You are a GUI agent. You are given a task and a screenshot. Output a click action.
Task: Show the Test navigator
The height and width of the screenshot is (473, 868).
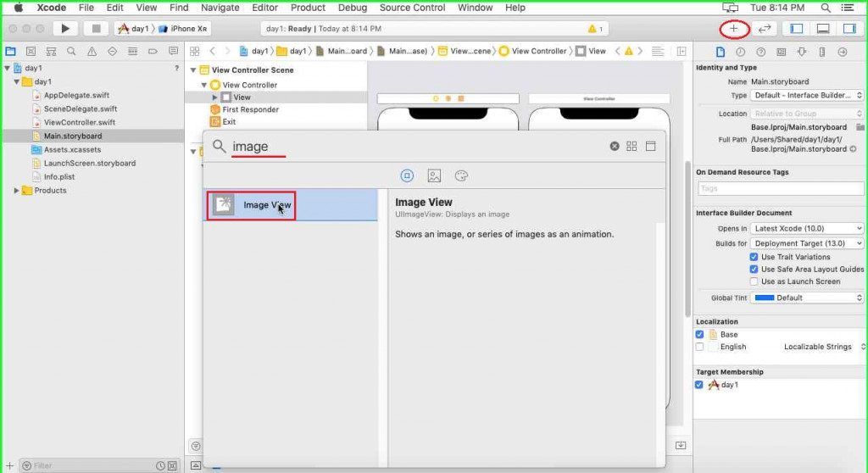coord(113,52)
